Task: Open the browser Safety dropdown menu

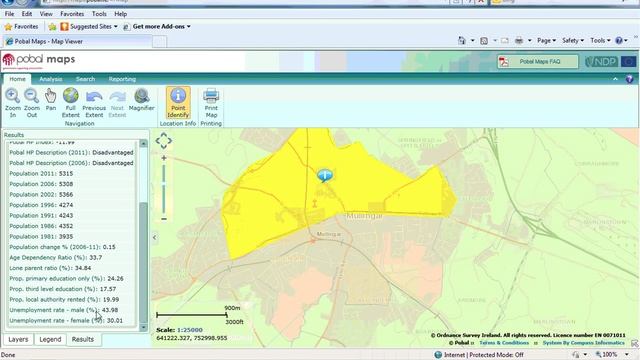Action: pos(573,40)
